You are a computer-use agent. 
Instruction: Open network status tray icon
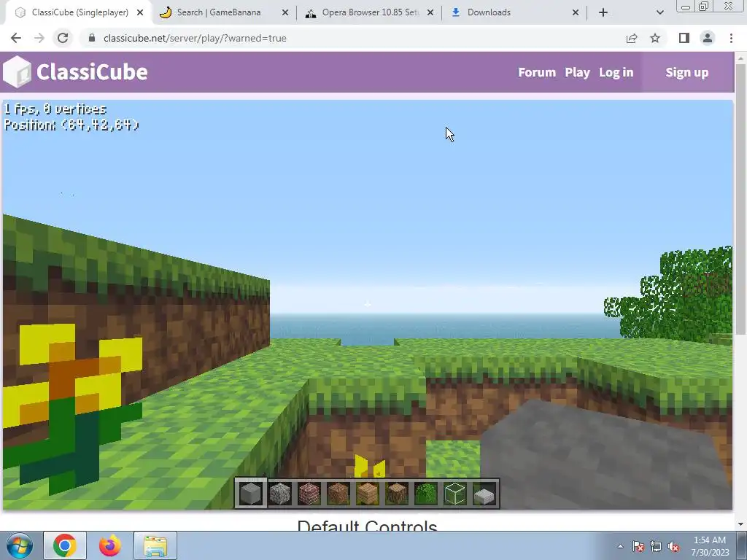point(656,546)
